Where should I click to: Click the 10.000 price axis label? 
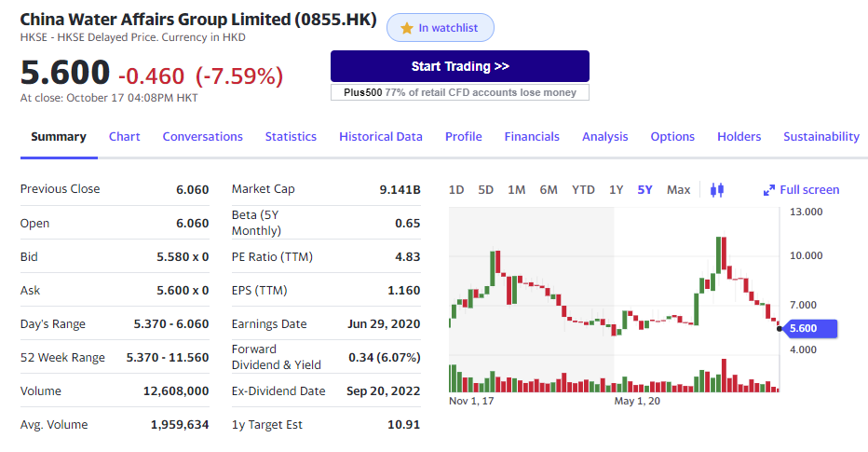806,255
